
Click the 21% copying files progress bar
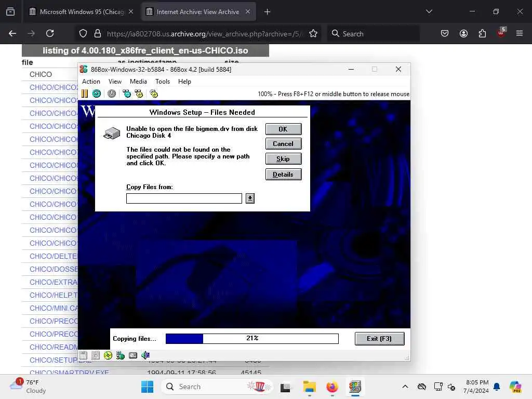tap(252, 338)
